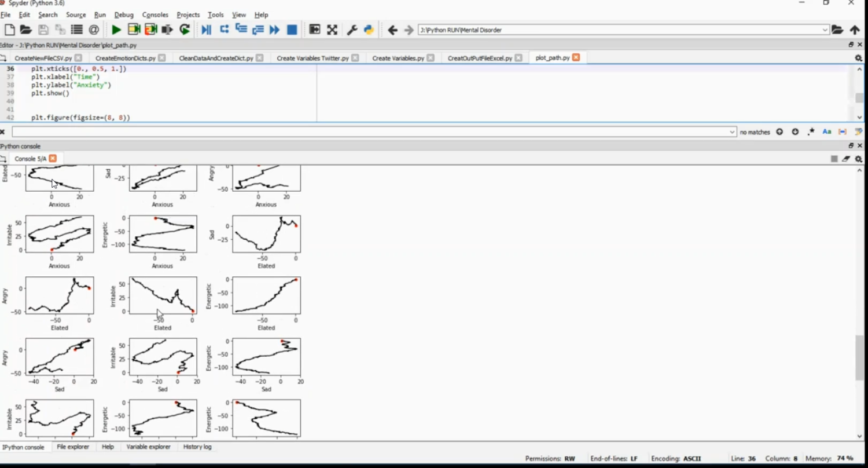Click the new file icon in the toolbar

pyautogui.click(x=9, y=30)
